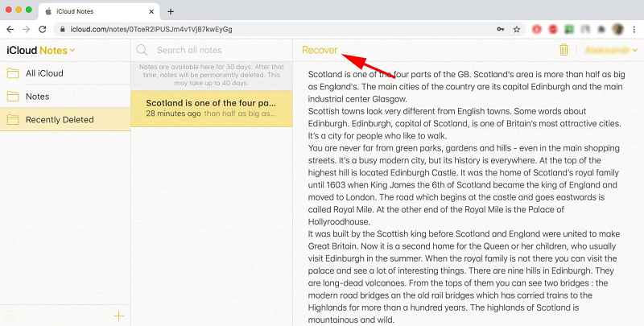Open the All iCloud folder
The height and width of the screenshot is (326, 644).
click(x=65, y=73)
